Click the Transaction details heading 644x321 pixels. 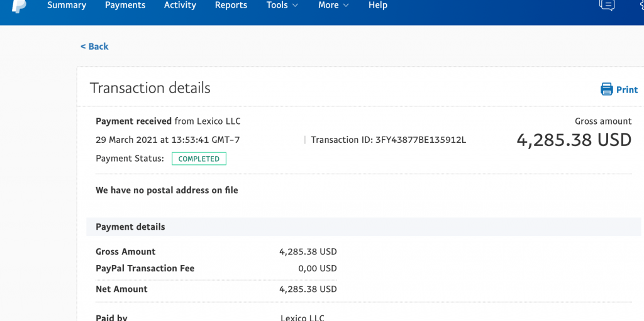pos(150,88)
